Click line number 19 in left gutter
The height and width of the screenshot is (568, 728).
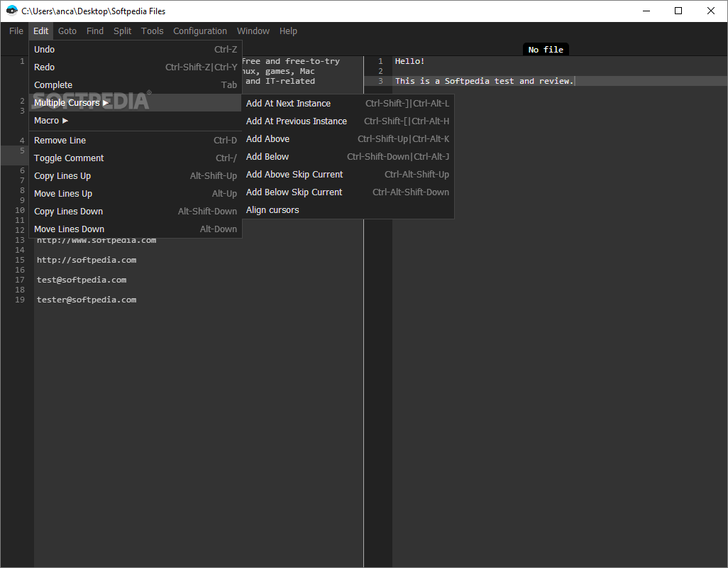(20, 300)
